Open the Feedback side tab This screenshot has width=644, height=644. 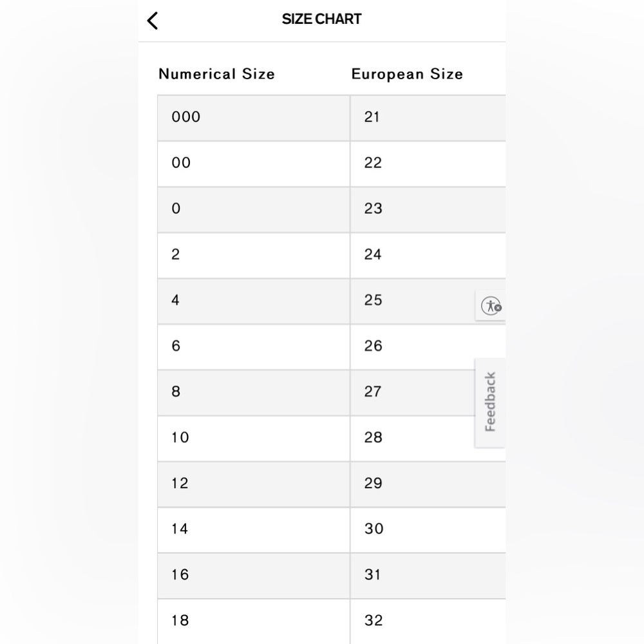pyautogui.click(x=490, y=402)
